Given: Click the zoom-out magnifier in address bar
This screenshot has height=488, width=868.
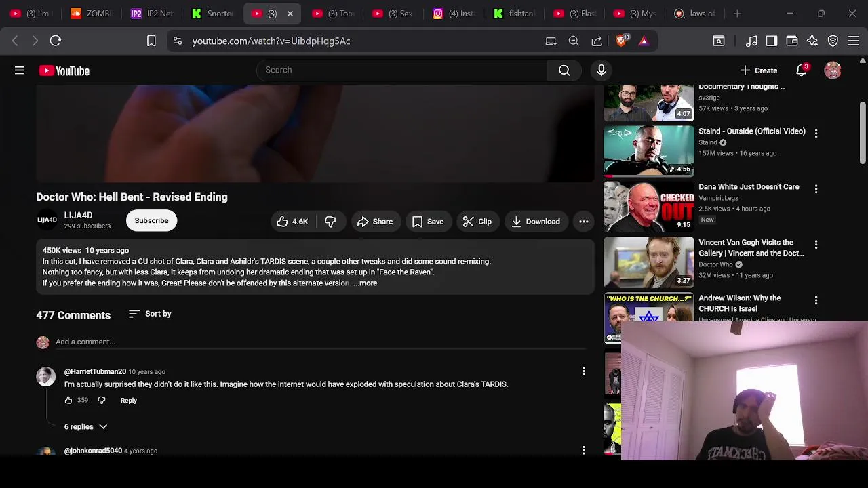Looking at the screenshot, I should point(574,41).
